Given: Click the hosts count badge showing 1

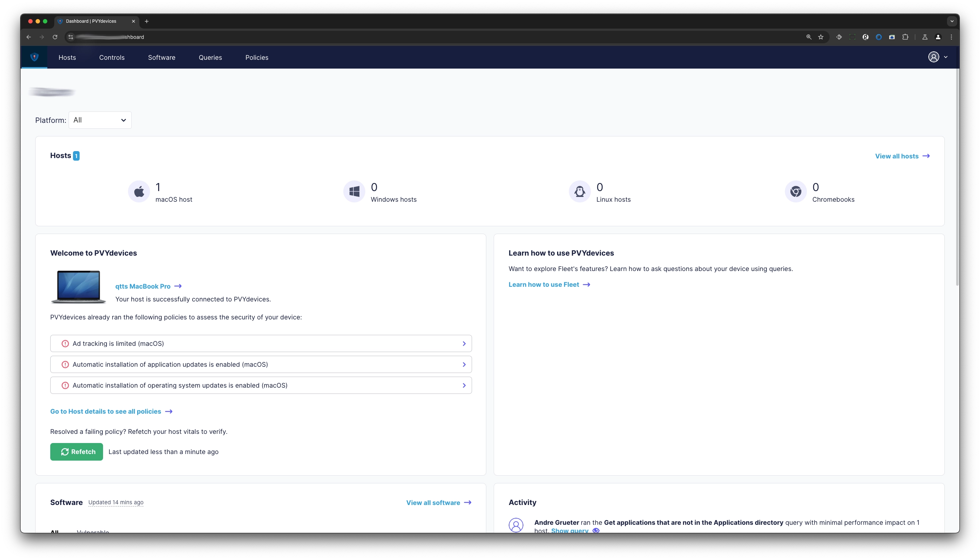Looking at the screenshot, I should [76, 156].
